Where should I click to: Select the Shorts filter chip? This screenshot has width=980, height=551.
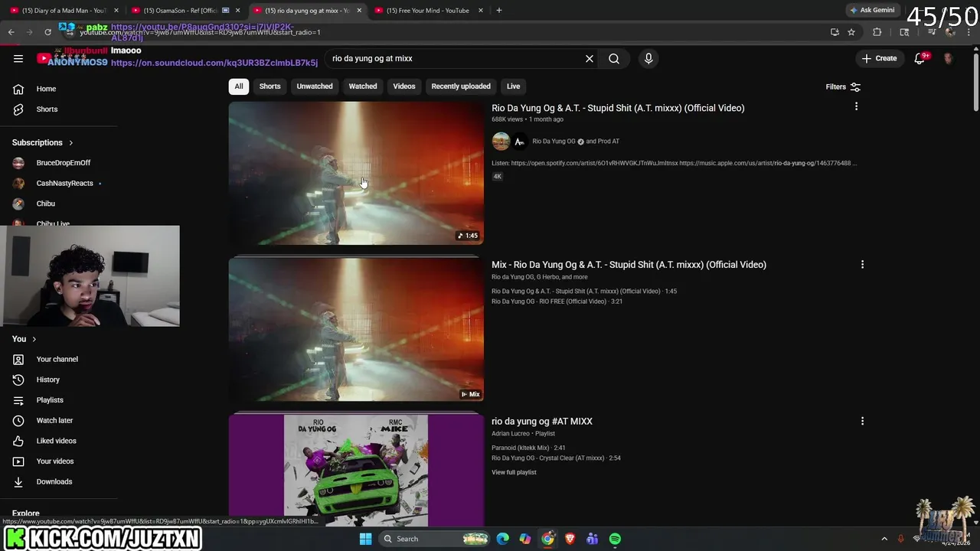(269, 86)
